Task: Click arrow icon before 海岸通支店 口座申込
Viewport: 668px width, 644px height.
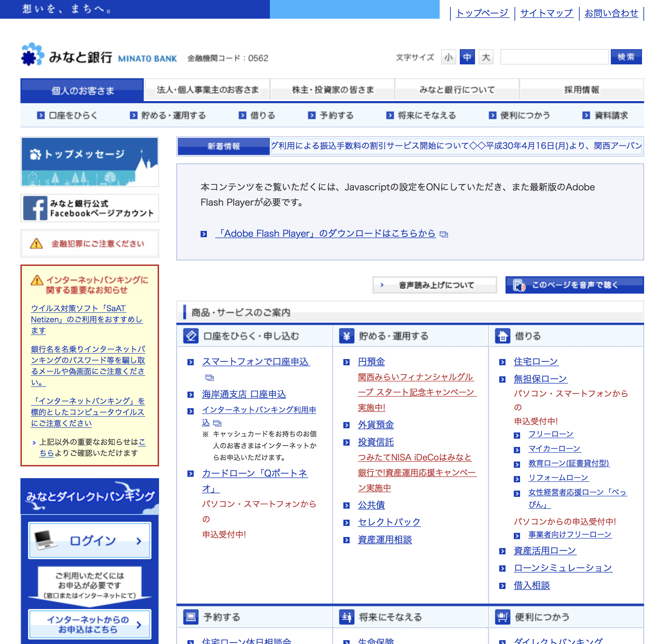Action: [x=191, y=395]
